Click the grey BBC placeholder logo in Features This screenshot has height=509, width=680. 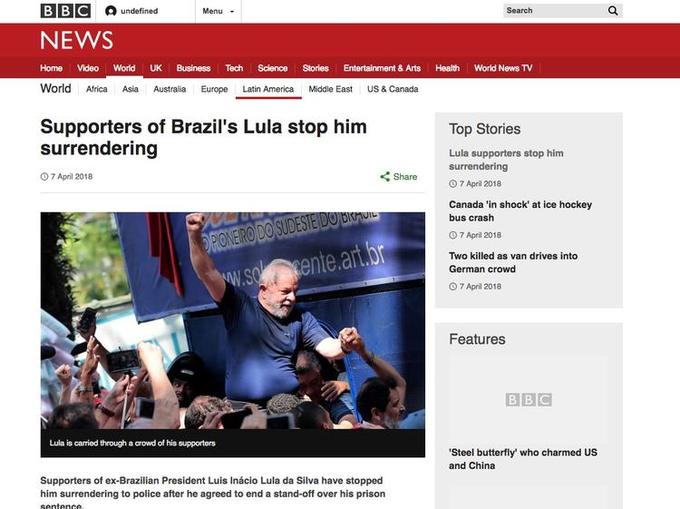(x=529, y=399)
